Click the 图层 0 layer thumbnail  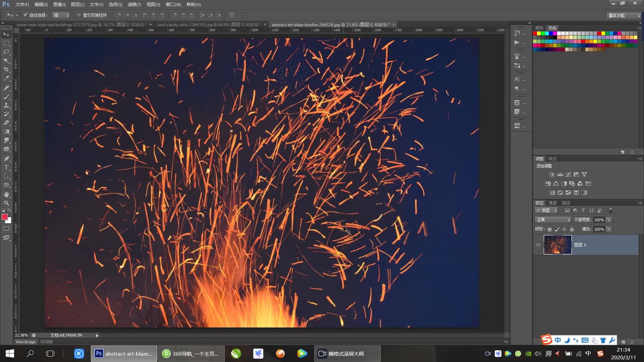click(557, 245)
